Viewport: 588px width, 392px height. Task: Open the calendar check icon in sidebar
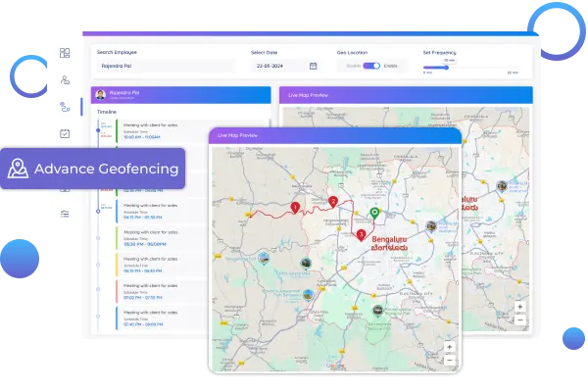[x=65, y=133]
